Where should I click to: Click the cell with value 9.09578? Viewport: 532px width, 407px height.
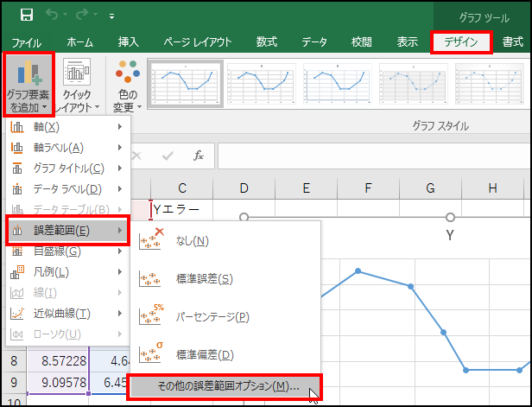pos(58,383)
